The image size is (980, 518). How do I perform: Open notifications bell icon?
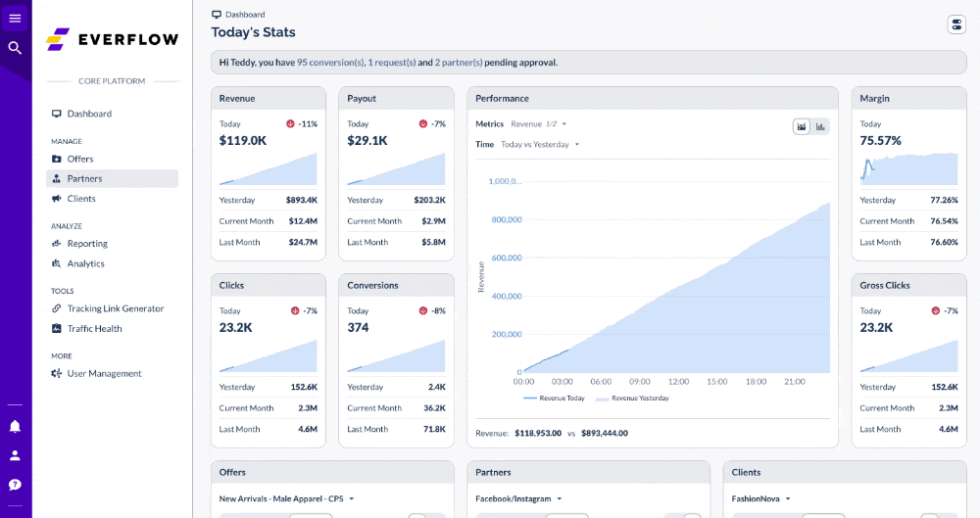click(x=15, y=427)
